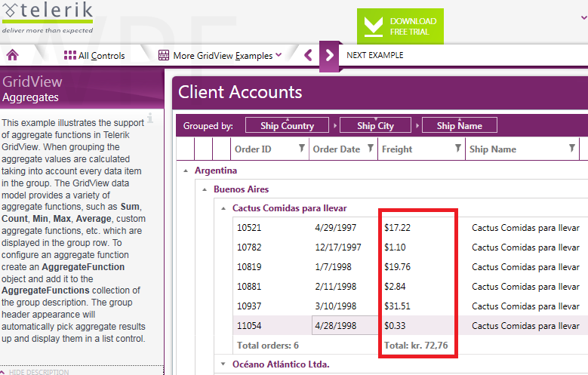Select order ID 11054 cell
Screen dimensions: 588x375
(249, 325)
